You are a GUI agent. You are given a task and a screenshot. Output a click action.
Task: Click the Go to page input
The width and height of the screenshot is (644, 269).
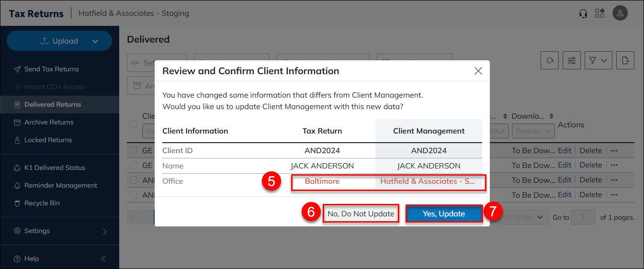coord(583,217)
